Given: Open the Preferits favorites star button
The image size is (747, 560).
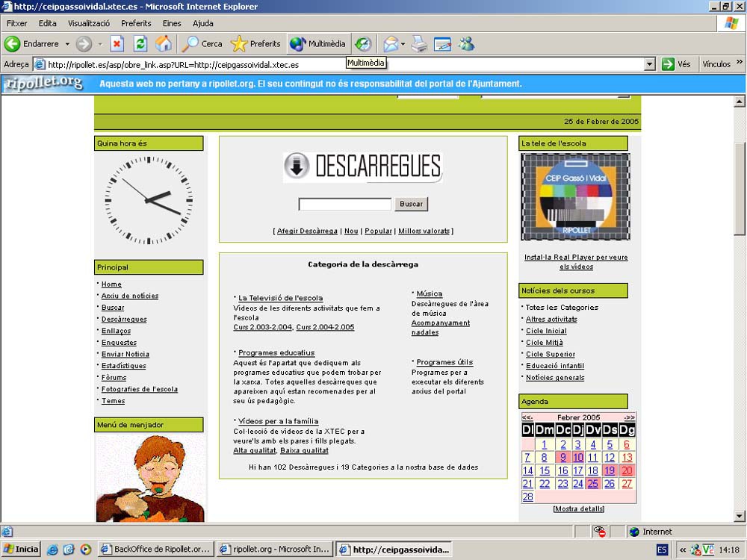Looking at the screenshot, I should pyautogui.click(x=255, y=44).
